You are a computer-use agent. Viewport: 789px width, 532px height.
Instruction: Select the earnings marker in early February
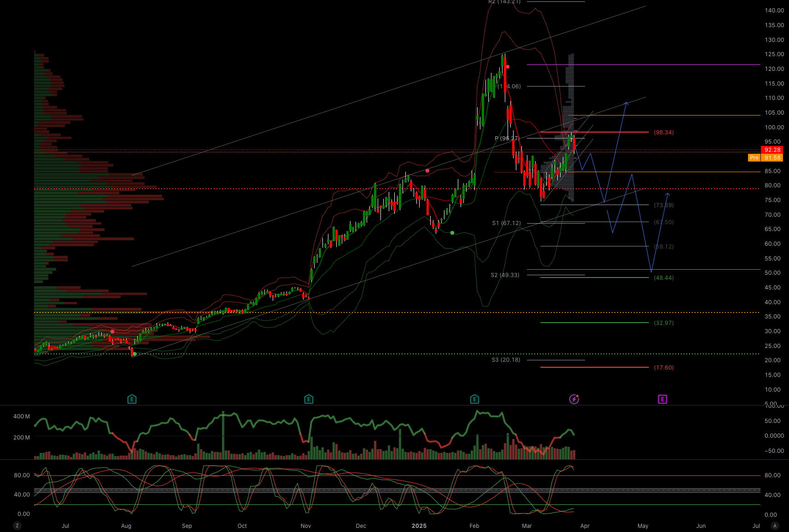[x=474, y=399]
